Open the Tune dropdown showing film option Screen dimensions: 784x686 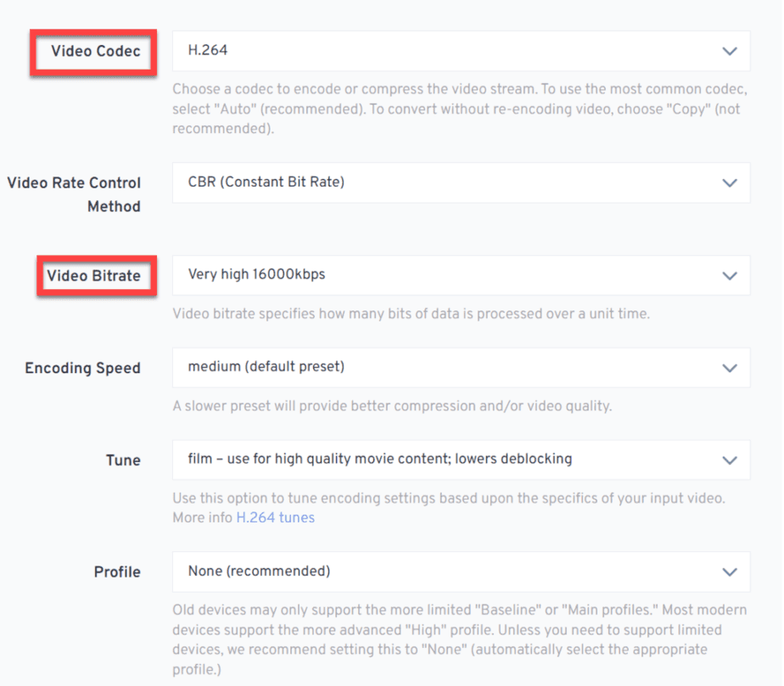[461, 460]
